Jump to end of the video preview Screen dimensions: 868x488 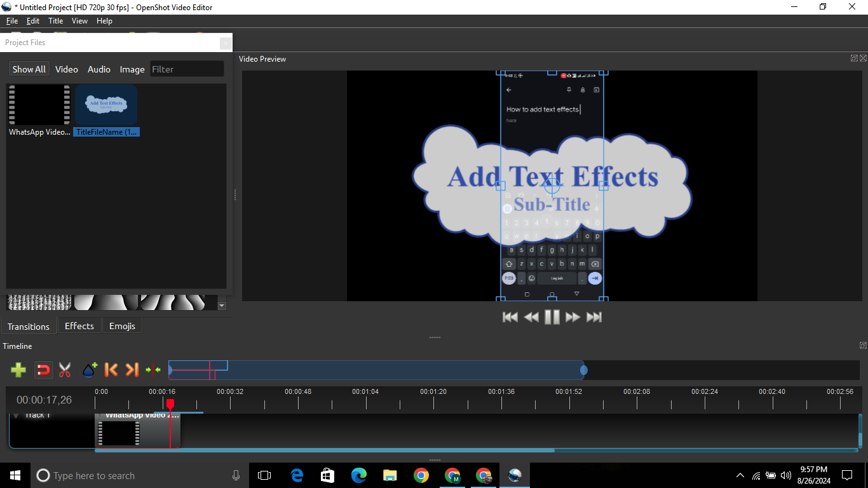[594, 317]
